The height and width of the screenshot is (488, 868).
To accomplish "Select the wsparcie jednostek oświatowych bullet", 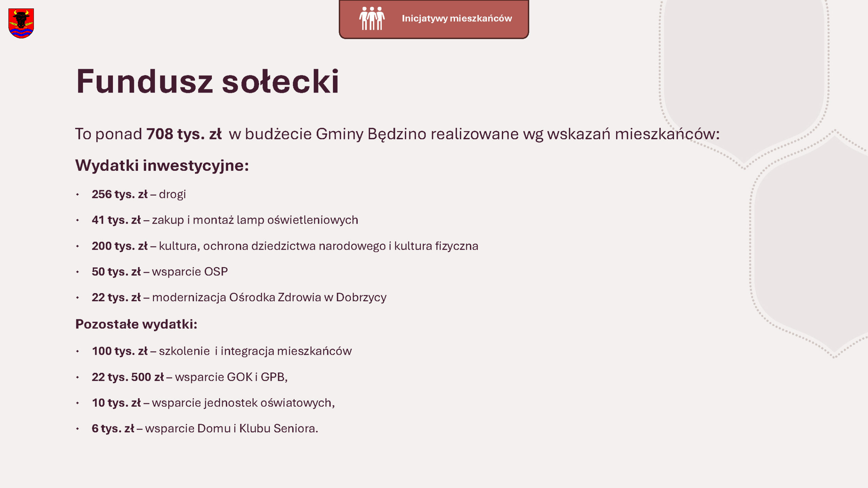I will tap(213, 403).
